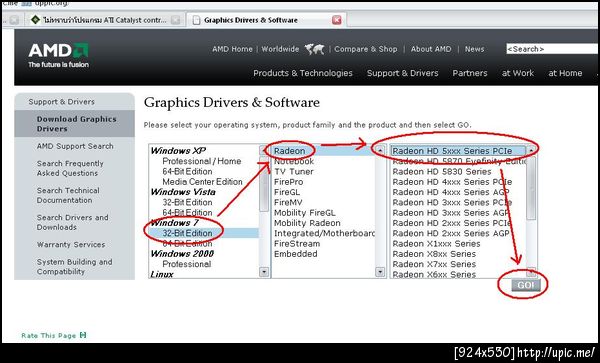
Task: Select FireGL product family
Action: [x=287, y=192]
